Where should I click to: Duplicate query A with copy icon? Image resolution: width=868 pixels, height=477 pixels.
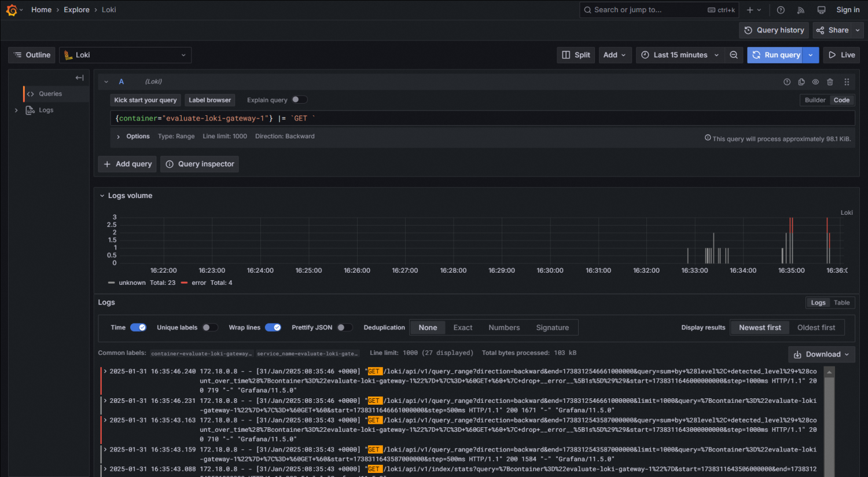[x=801, y=82]
